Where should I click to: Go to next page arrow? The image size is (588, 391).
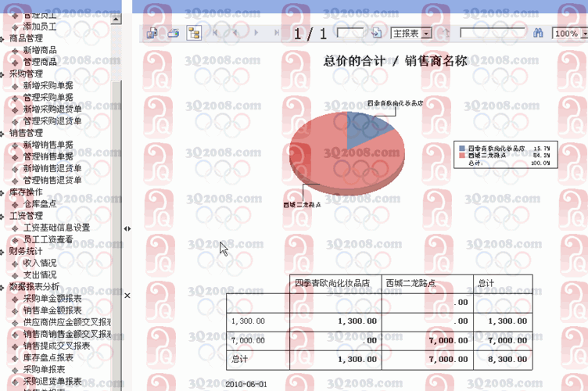tap(256, 33)
